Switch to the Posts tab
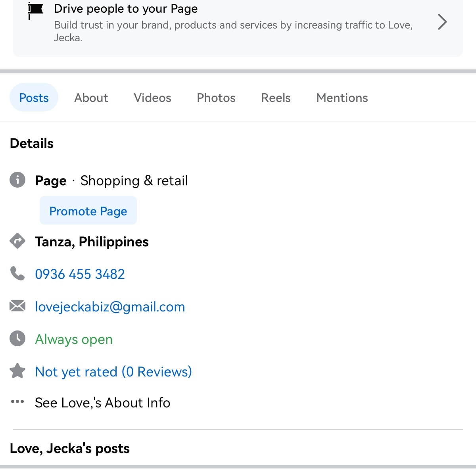Screen dimensions: 476x476 (34, 98)
